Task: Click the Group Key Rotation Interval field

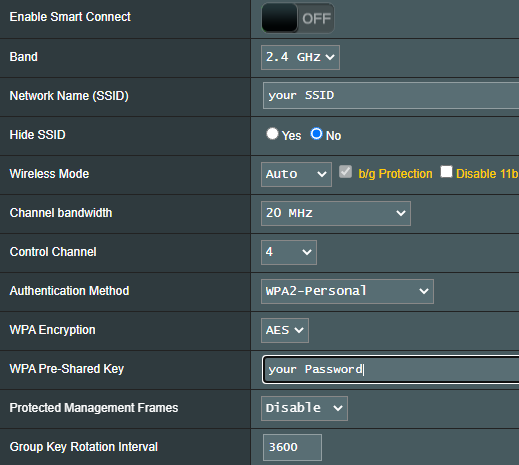Action: coord(292,447)
